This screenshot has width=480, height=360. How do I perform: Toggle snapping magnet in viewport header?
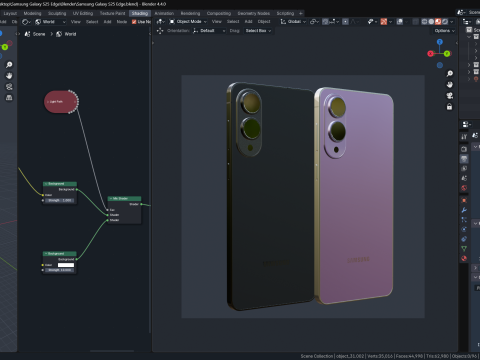pos(325,21)
